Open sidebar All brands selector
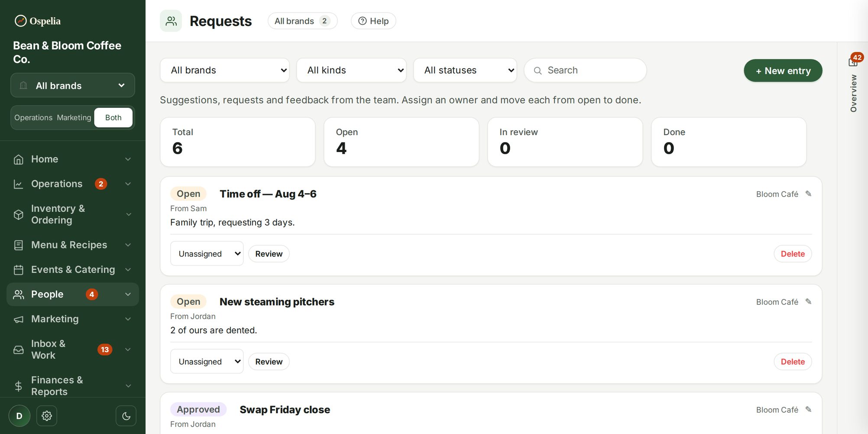The image size is (868, 434). pos(73,85)
